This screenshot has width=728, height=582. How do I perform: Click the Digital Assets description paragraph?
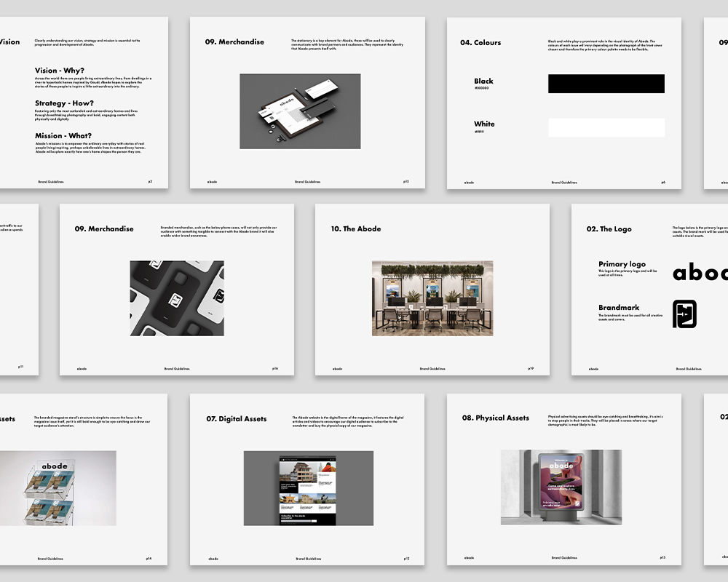coord(348,421)
